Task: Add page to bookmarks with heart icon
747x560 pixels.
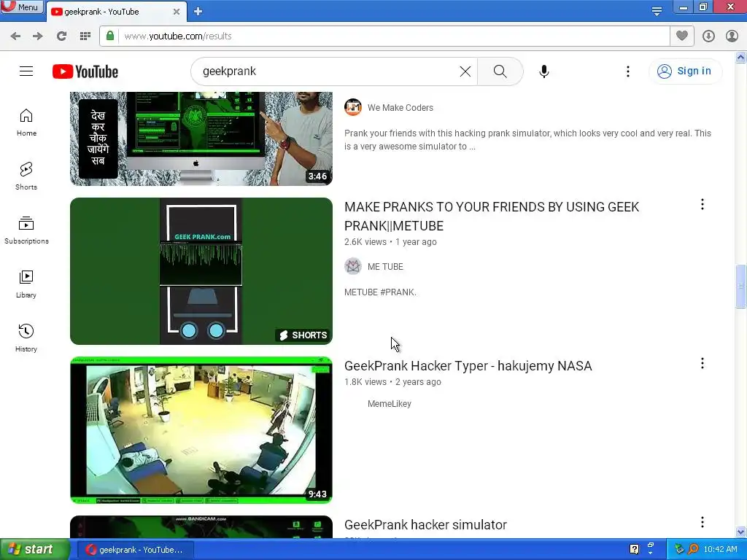Action: (682, 36)
